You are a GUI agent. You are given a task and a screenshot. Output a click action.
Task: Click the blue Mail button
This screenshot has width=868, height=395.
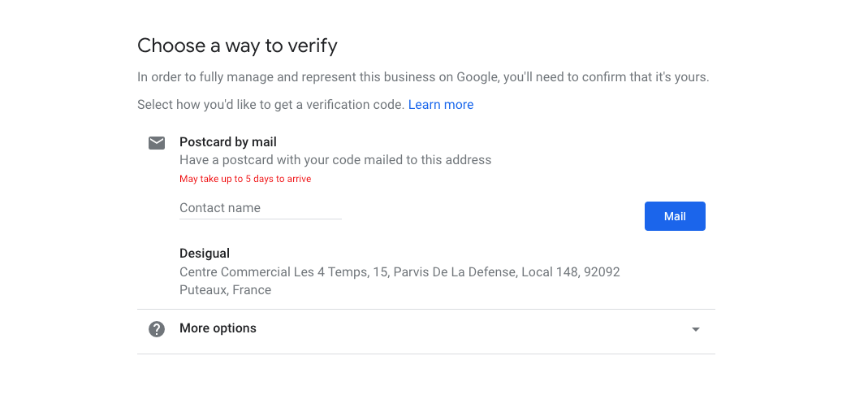(x=675, y=216)
